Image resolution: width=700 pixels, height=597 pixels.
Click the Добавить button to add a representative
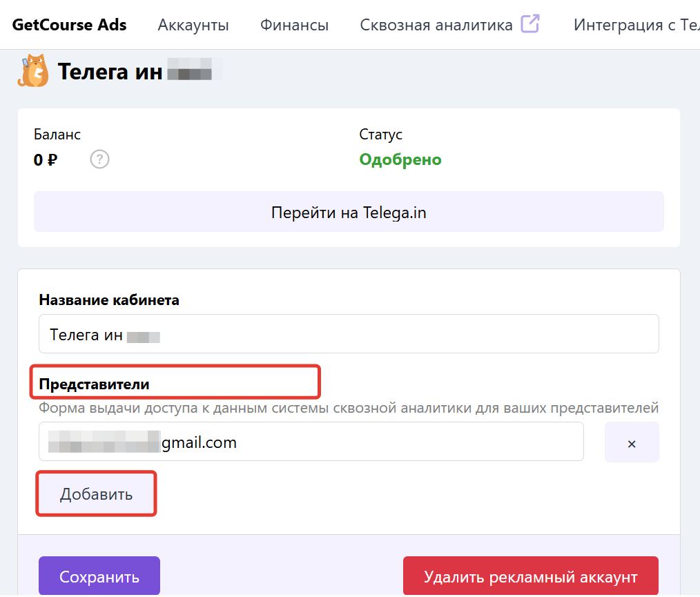95,493
